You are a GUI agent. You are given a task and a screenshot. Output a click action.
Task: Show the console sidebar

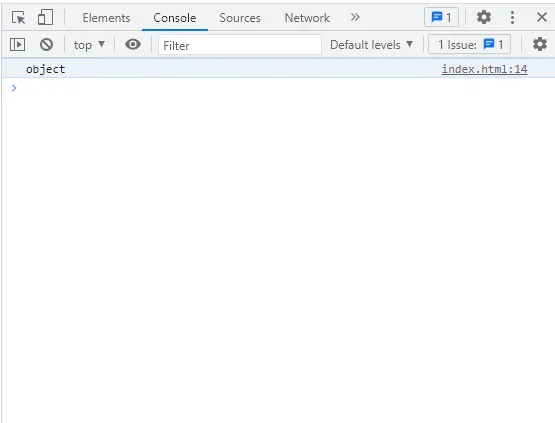point(17,45)
